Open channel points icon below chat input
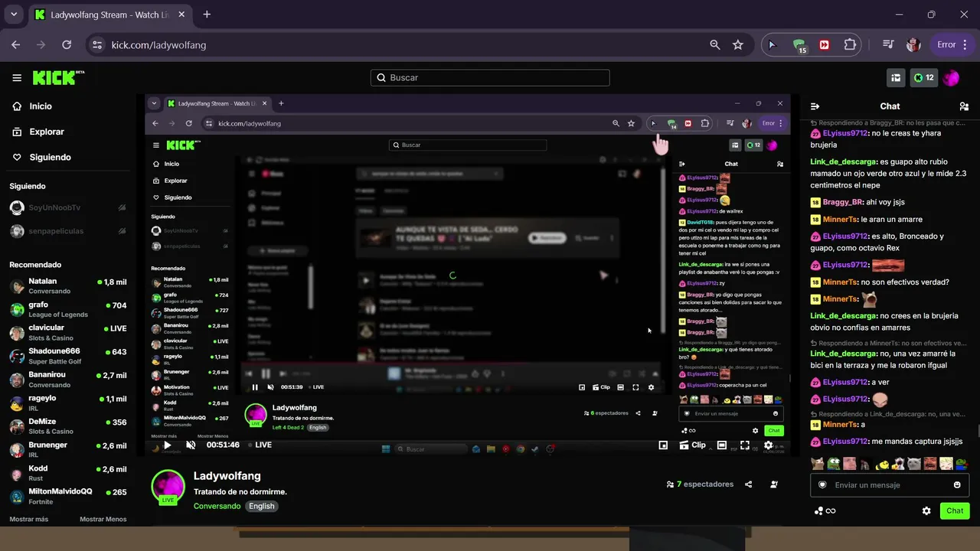Viewport: 980px width, 551px height. click(825, 510)
